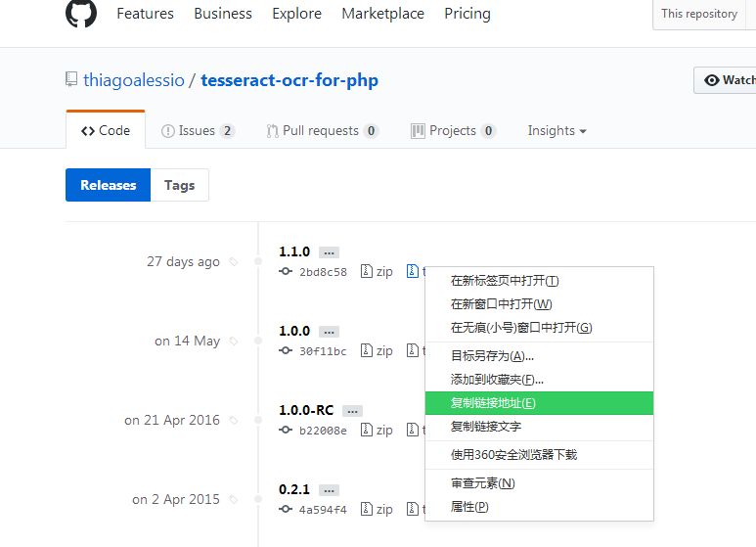756x547 pixels.
Task: Switch to the Code tab
Action: pyautogui.click(x=106, y=130)
